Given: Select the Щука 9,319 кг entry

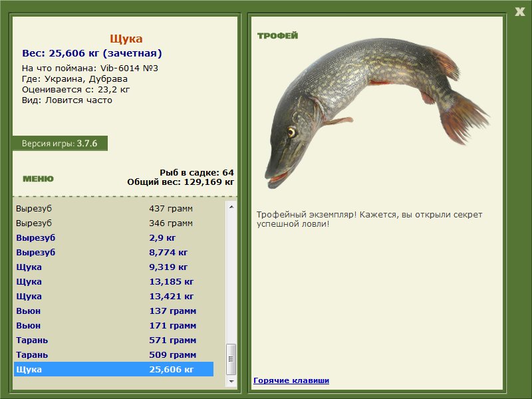Looking at the screenshot, I should (x=113, y=267).
